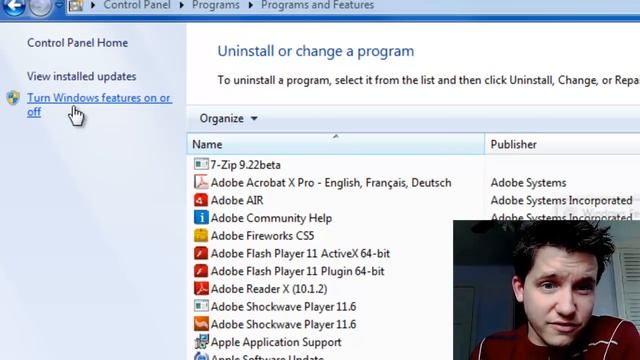The image size is (640, 360).
Task: Select Adobe Reader X (10.1.2) name
Action: point(269,289)
